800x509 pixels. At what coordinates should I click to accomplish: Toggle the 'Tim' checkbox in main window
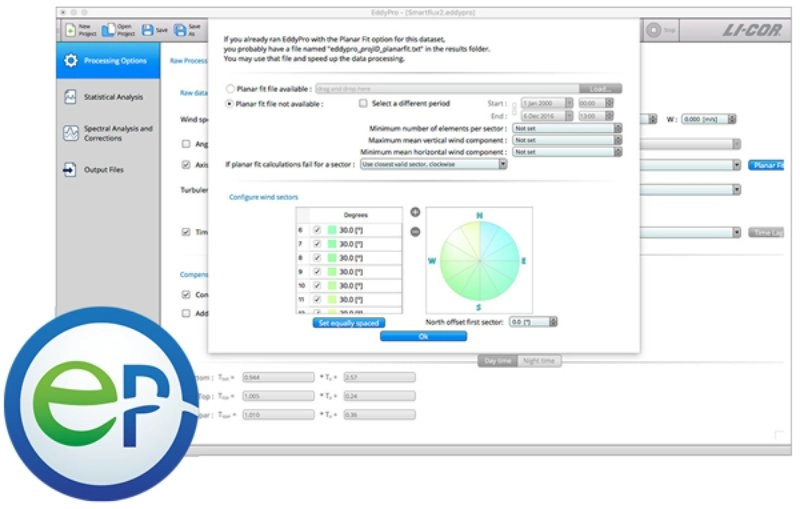pos(186,232)
